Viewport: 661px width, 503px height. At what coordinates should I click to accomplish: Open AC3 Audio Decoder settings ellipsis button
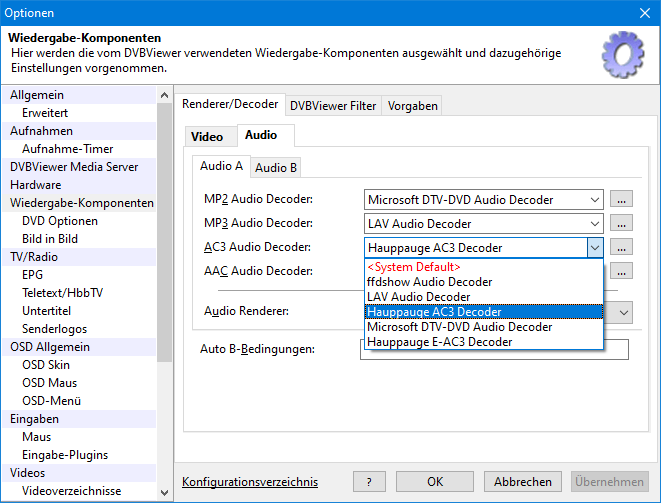(x=622, y=247)
